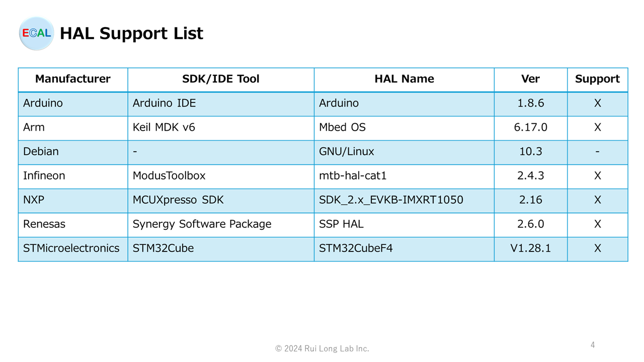Viewport: 644px width, 362px height.
Task: Select the 'SSP HAL' cell
Action: 404,224
